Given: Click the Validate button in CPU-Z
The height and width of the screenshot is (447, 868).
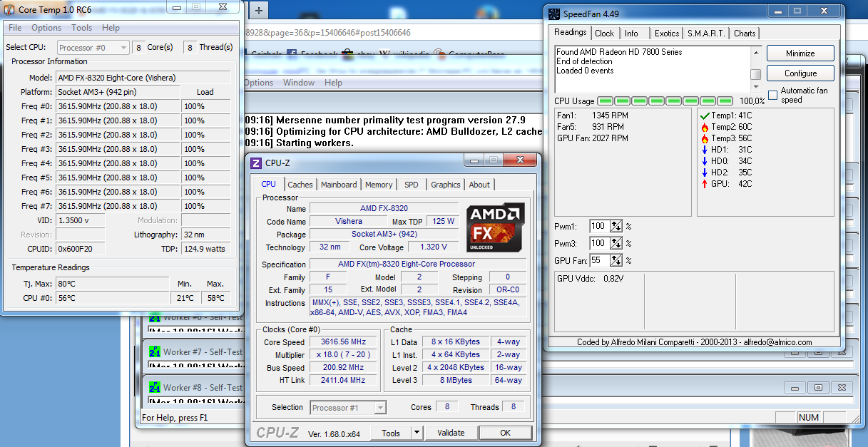Looking at the screenshot, I should point(451,433).
